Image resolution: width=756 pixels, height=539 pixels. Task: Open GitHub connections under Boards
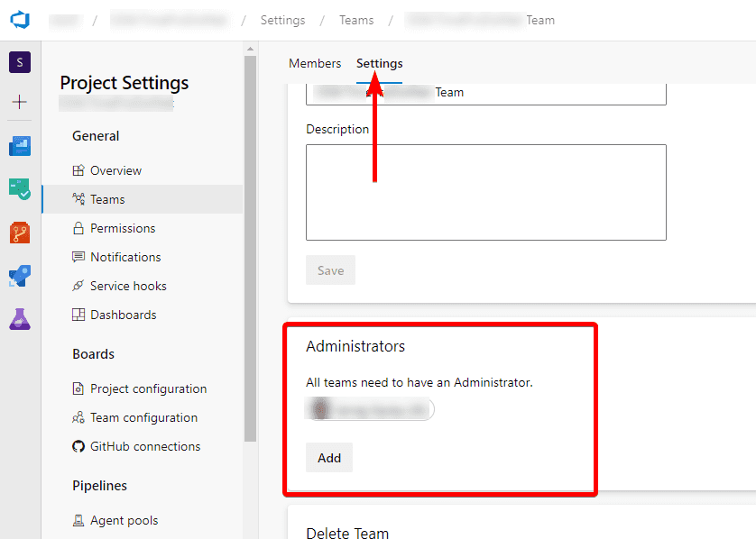click(x=145, y=446)
